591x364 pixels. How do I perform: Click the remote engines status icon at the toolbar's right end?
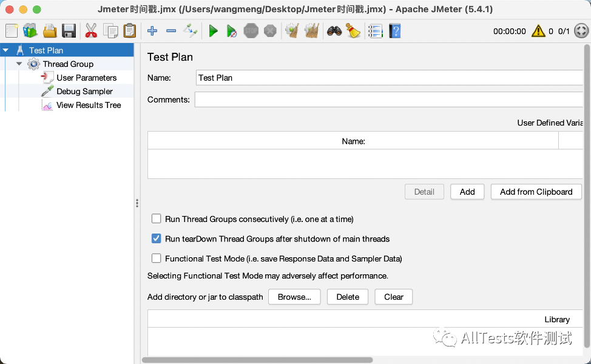click(581, 31)
